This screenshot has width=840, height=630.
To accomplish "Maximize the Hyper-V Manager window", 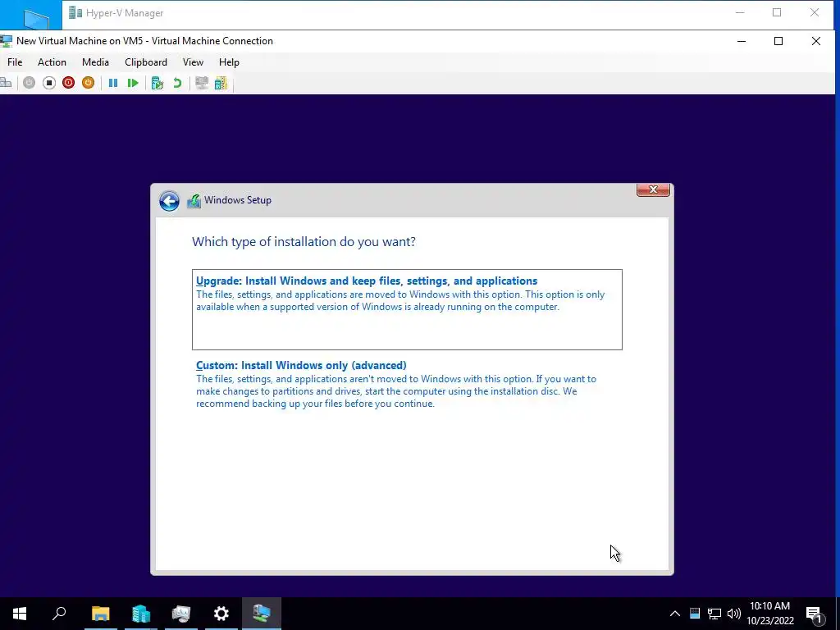I will click(x=777, y=13).
